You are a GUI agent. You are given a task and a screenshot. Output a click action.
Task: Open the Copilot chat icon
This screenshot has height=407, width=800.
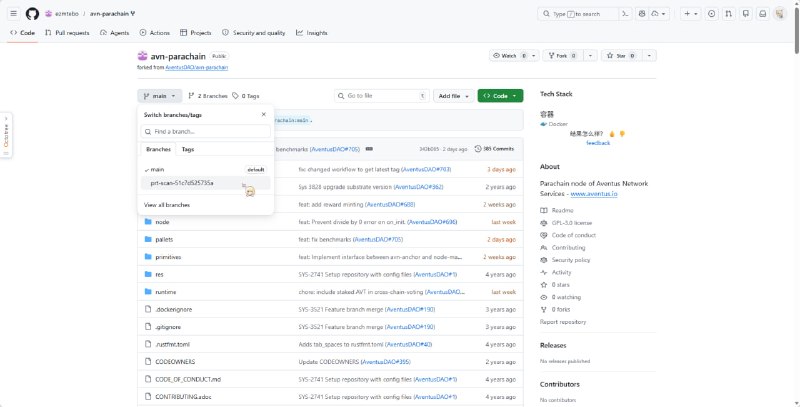pos(642,14)
